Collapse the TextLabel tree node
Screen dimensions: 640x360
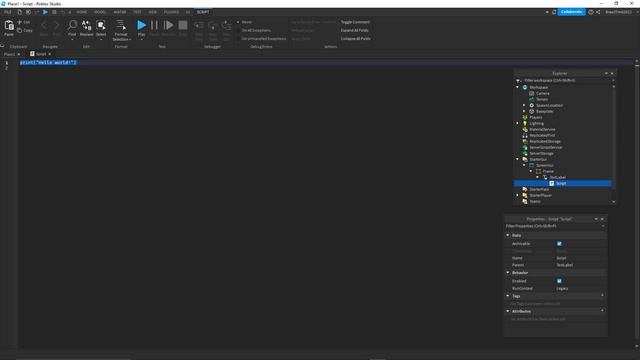click(x=538, y=177)
